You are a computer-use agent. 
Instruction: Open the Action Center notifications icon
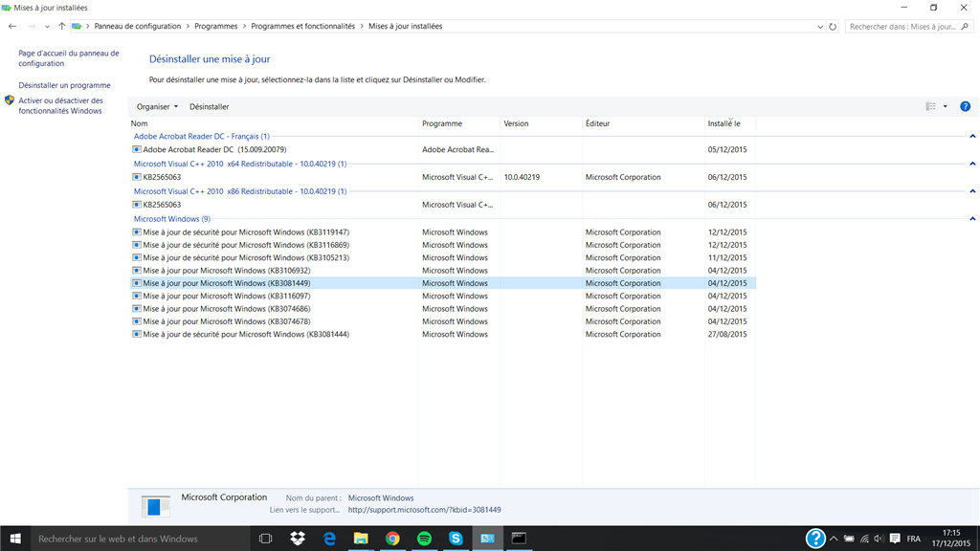click(x=895, y=539)
